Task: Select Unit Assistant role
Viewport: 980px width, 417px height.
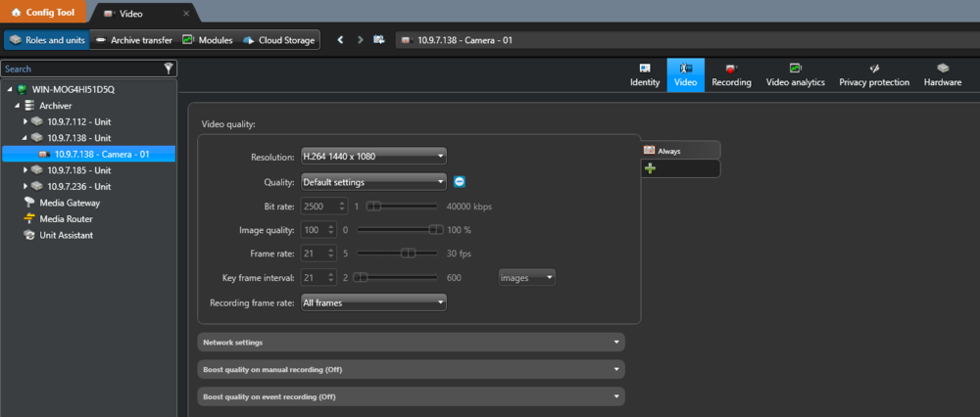Action: pyautogui.click(x=67, y=235)
